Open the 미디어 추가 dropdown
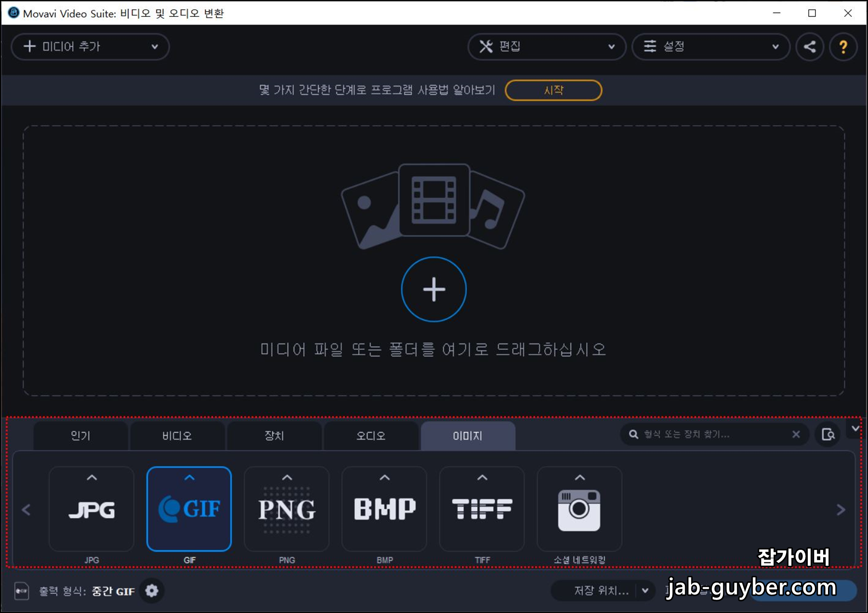 [90, 47]
